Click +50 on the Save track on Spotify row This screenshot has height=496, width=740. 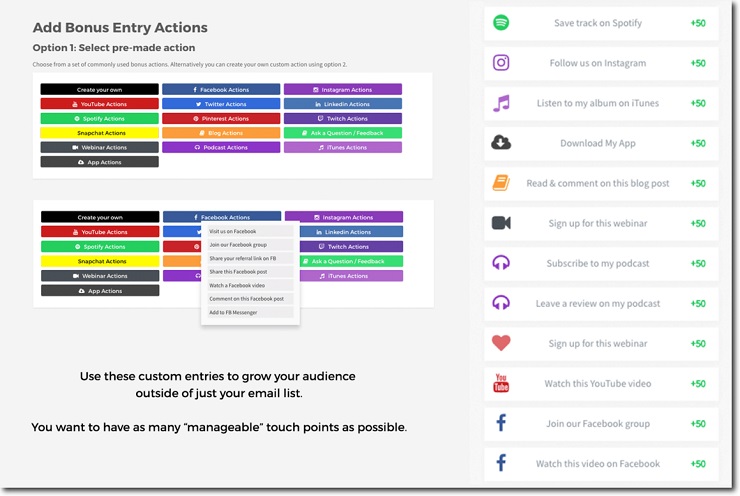[x=698, y=23]
